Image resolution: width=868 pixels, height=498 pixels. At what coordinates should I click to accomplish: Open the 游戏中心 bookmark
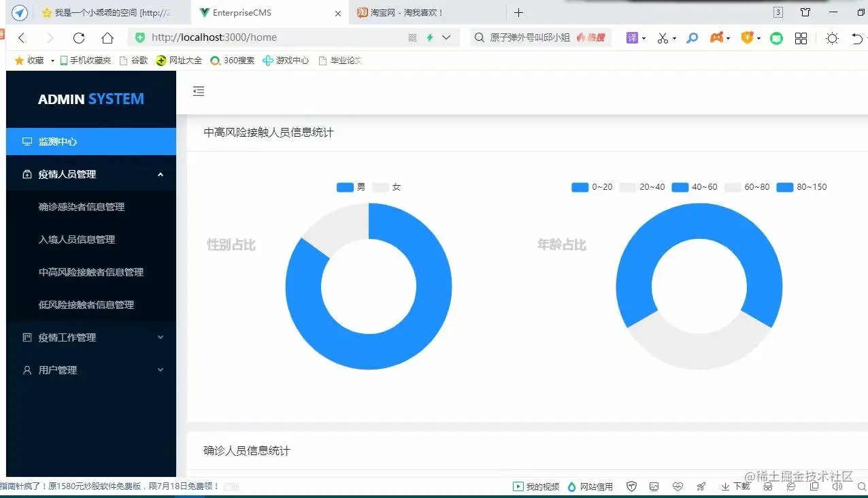(286, 61)
